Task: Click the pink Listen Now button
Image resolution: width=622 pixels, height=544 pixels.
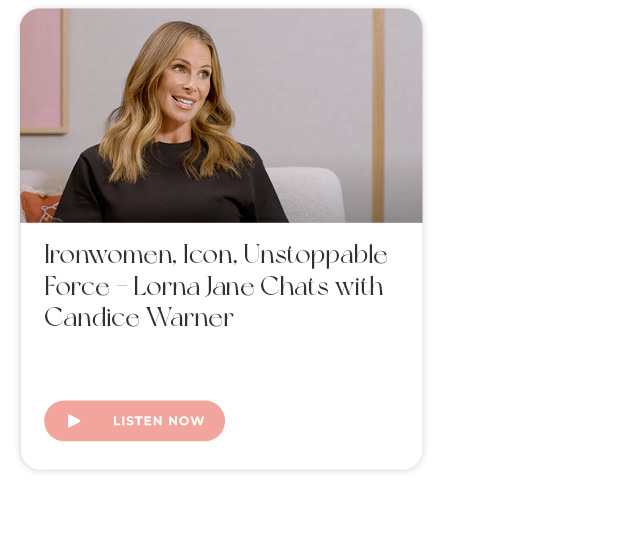Action: click(x=134, y=421)
